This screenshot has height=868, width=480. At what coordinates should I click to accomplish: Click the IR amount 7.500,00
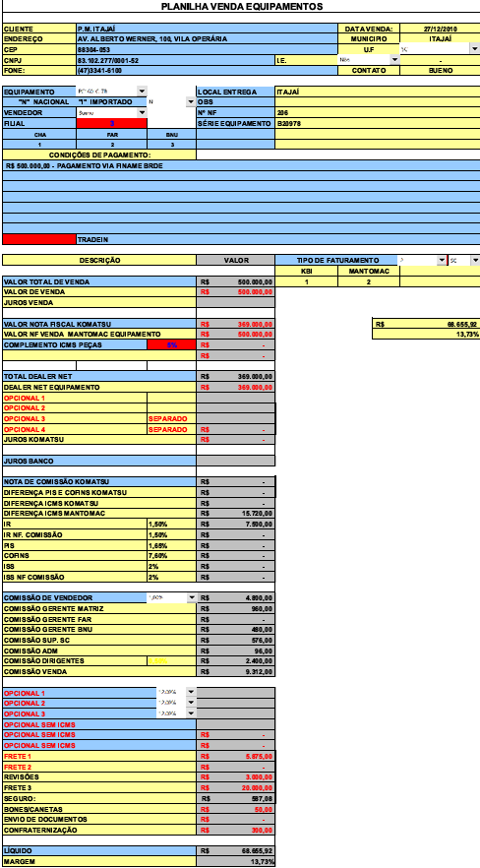[236, 524]
